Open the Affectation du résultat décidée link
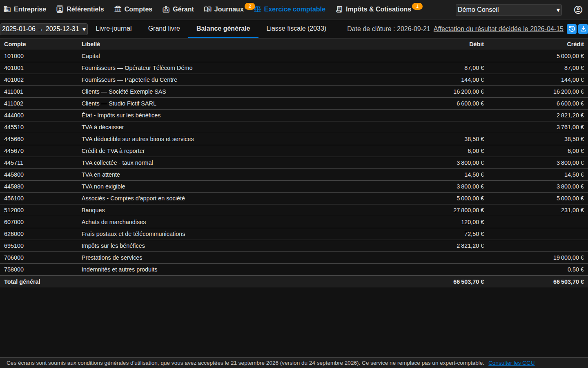The image size is (588, 368). click(x=499, y=29)
